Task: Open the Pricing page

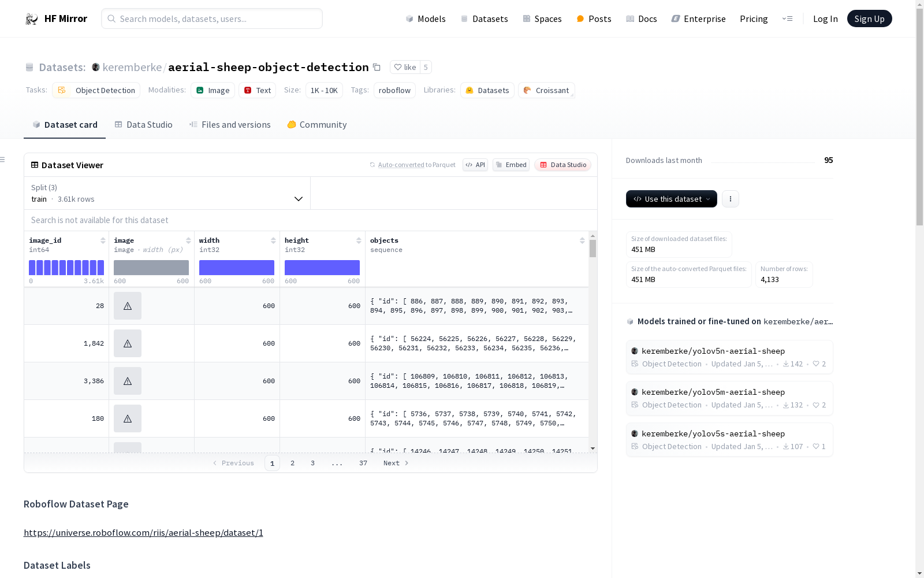Action: click(754, 19)
